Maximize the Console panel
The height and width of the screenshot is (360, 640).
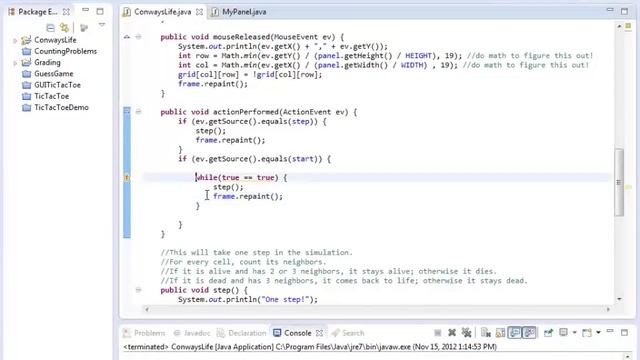coord(624,333)
